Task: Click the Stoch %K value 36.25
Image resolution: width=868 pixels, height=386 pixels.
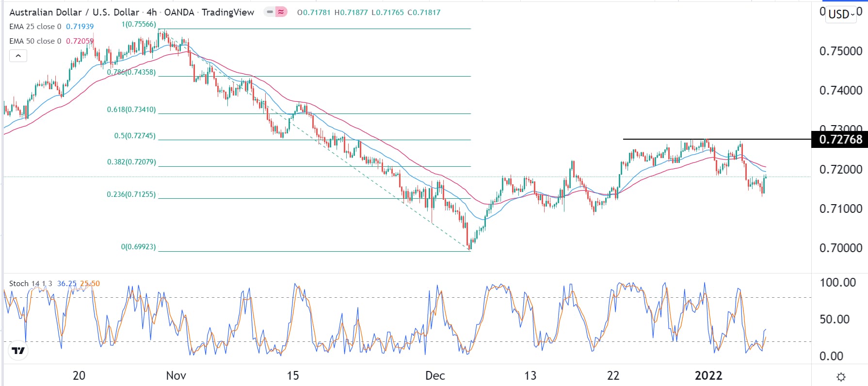Action: (x=67, y=284)
